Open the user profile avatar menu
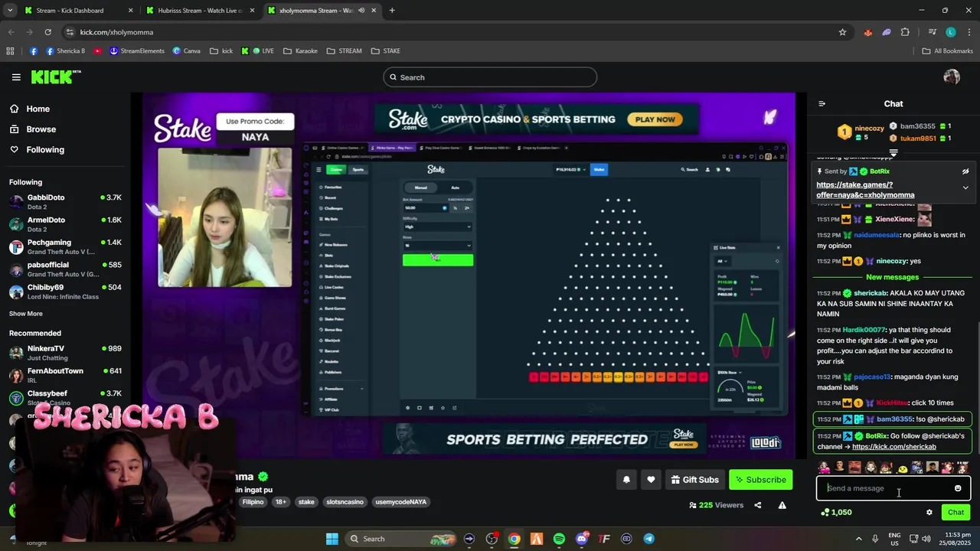Screen dimensions: 980x551 (952, 77)
